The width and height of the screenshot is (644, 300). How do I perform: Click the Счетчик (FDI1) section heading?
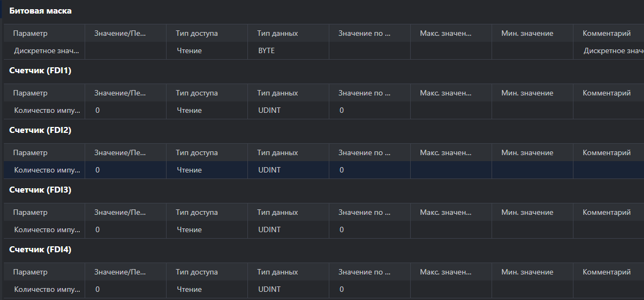[x=40, y=71]
